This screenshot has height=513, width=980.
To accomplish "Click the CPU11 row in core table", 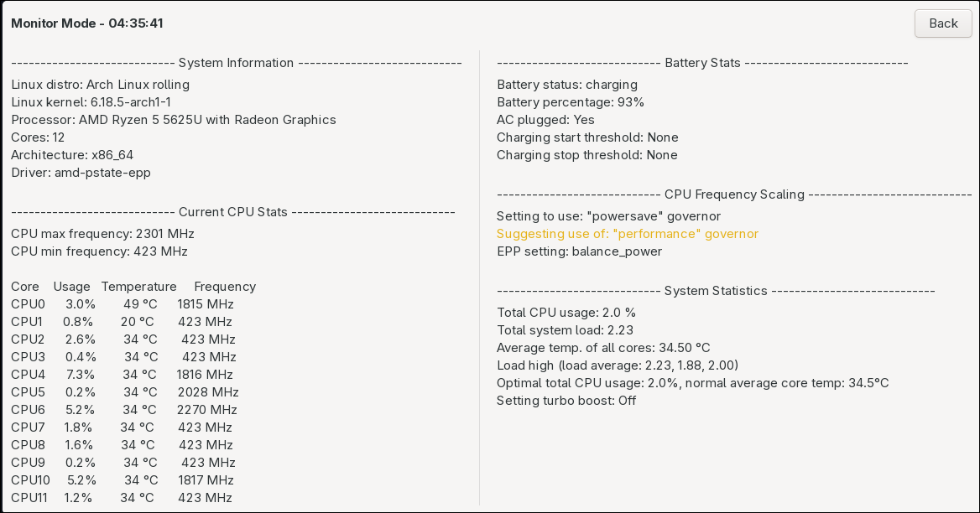I will coord(122,498).
